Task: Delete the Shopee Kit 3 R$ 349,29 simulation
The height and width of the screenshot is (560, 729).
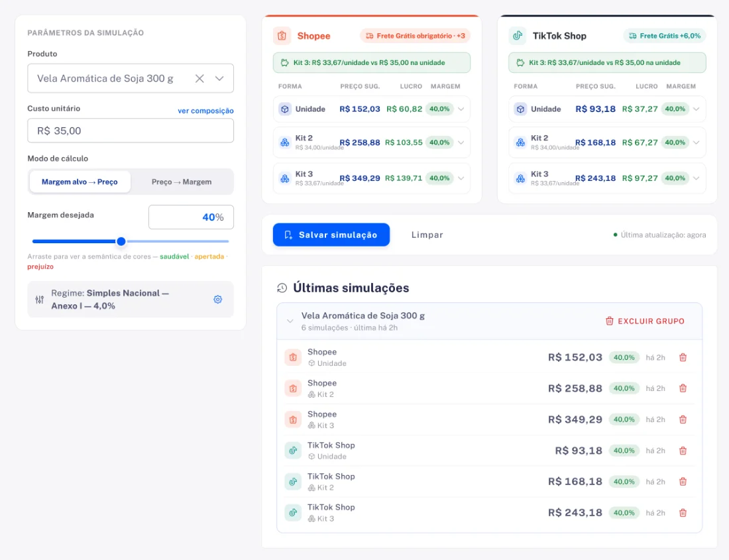Action: (683, 420)
